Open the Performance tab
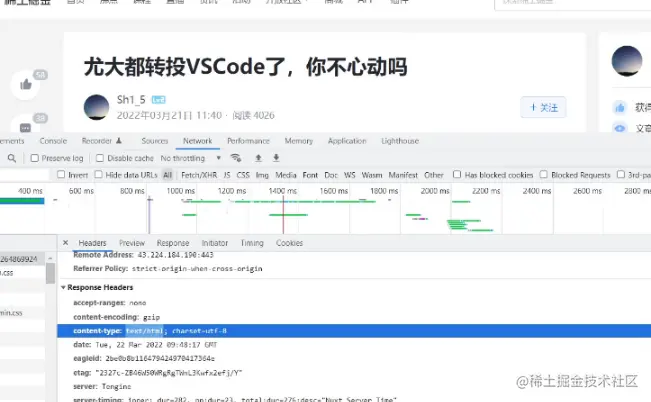This screenshot has height=402, width=651. point(248,141)
